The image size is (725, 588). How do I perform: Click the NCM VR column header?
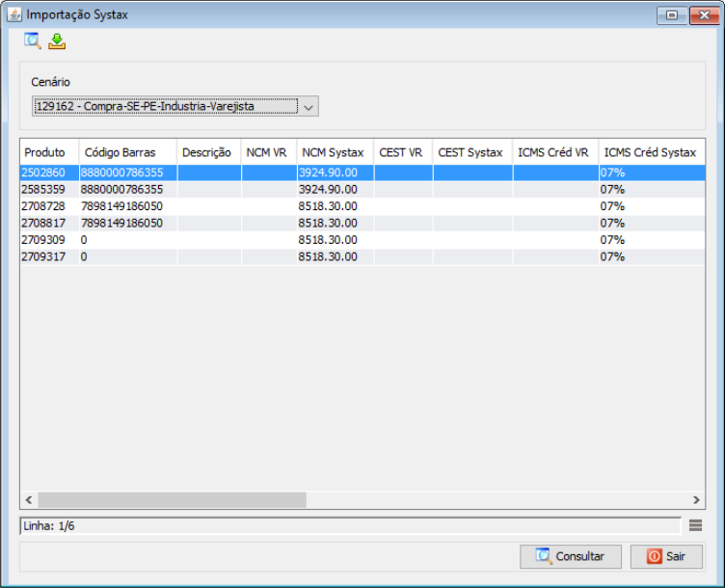269,152
